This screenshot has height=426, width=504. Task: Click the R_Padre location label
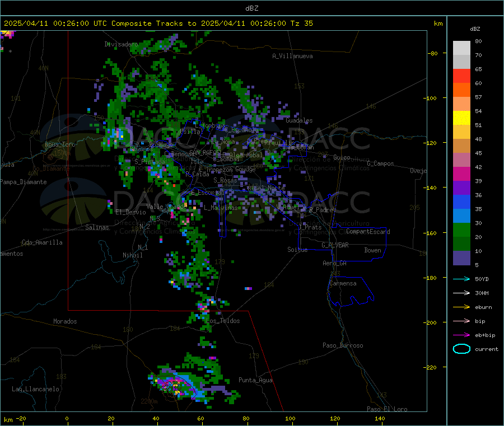coord(321,210)
